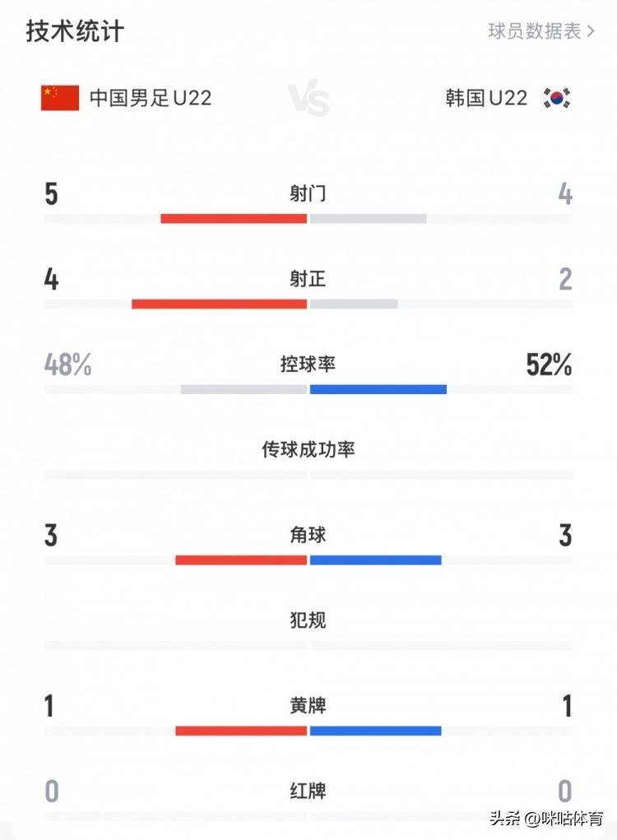
Task: Open the 球员数据表 player data link
Action: 535,31
